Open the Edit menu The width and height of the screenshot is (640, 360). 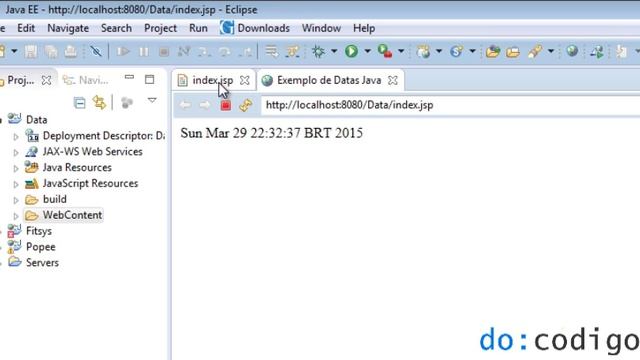[x=26, y=28]
